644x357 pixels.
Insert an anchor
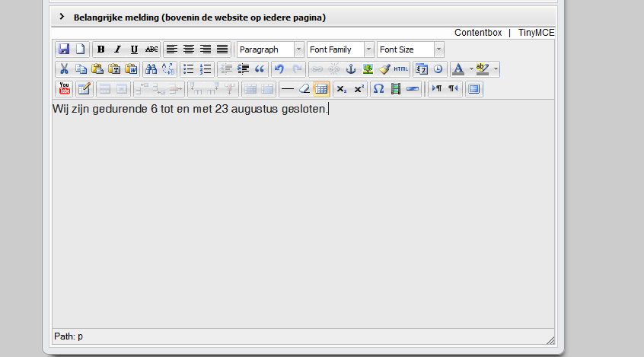(x=351, y=69)
